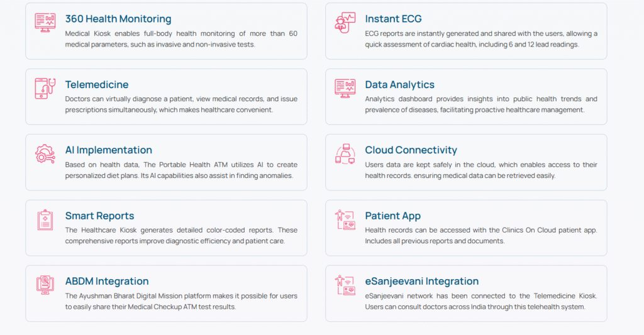Click the Instant ECG heart icon

pyautogui.click(x=345, y=22)
